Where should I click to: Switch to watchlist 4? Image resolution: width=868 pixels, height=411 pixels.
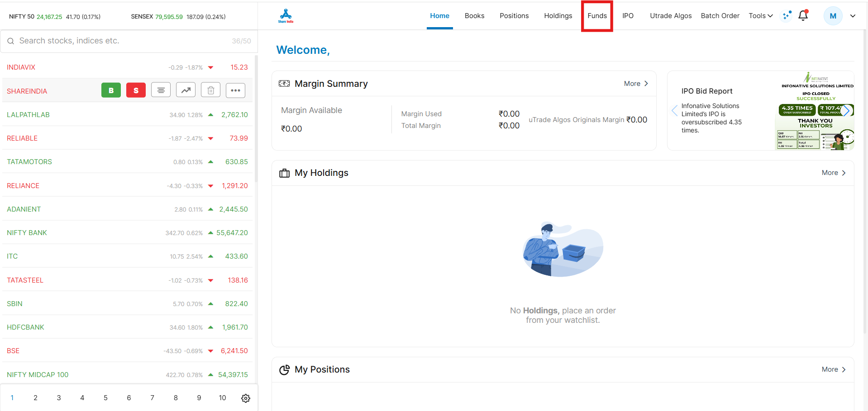click(82, 398)
